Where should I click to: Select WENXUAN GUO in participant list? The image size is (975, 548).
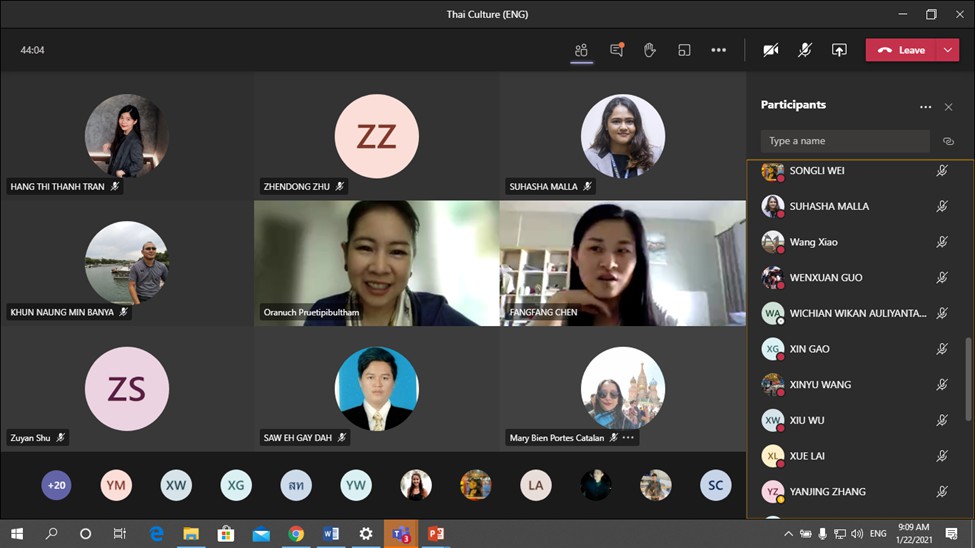click(x=860, y=277)
